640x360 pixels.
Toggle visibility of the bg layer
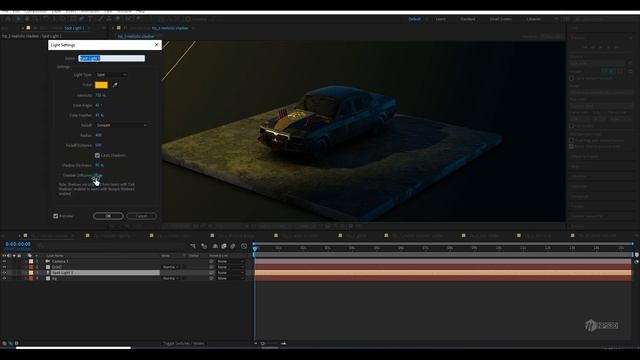tap(4, 278)
